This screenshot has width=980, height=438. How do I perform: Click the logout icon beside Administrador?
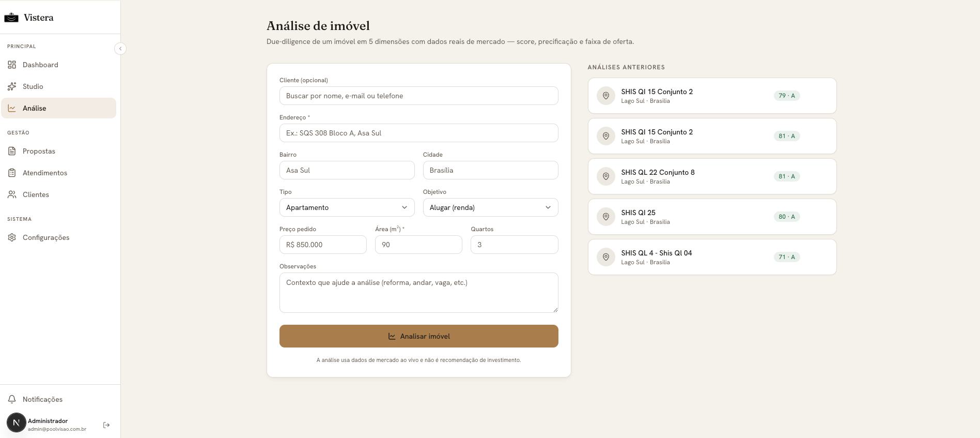coord(106,425)
